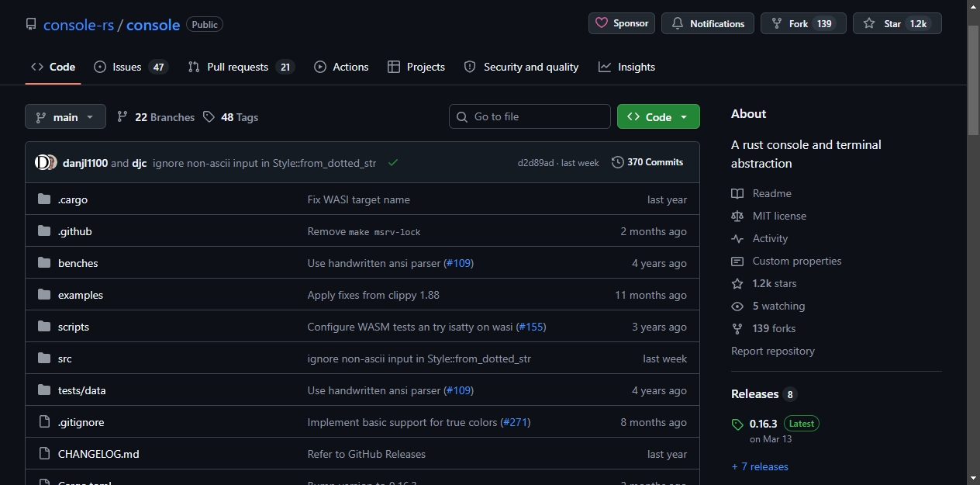Expand the main branch dropdown
The height and width of the screenshot is (485, 980).
coord(65,117)
